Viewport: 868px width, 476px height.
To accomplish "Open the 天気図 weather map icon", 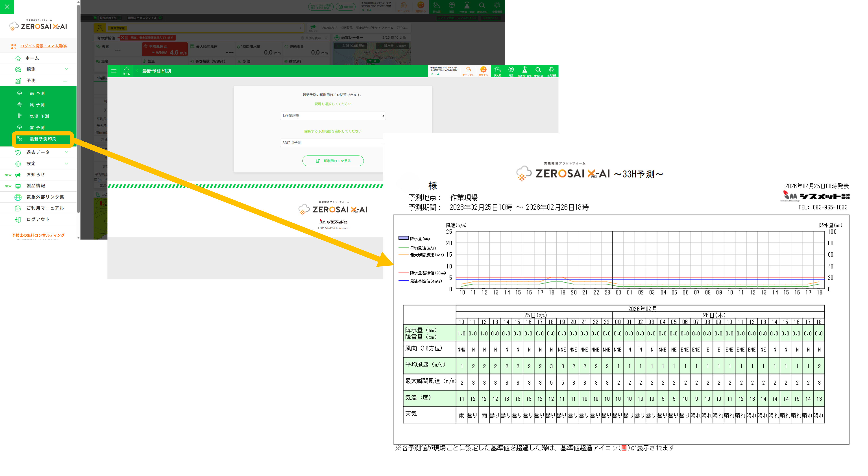I will [497, 71].
